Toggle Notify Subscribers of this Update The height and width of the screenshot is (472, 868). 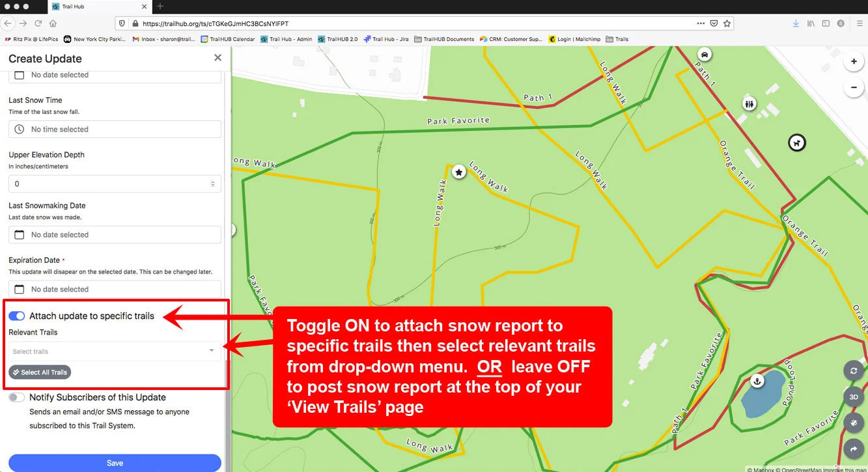[x=17, y=397]
